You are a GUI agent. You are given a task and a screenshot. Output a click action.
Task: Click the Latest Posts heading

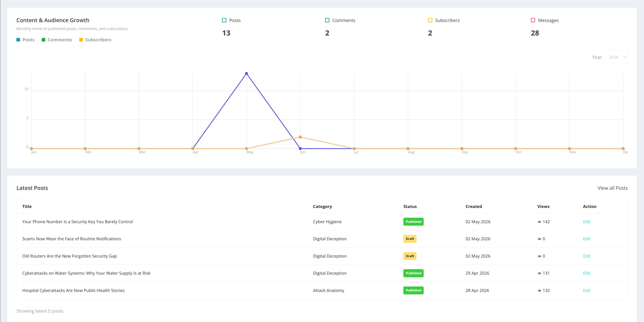click(x=32, y=188)
